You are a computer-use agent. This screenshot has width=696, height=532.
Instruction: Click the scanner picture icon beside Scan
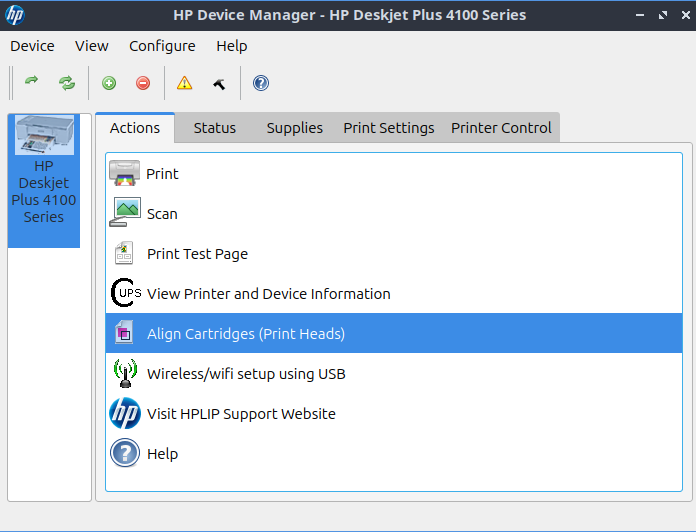click(125, 212)
